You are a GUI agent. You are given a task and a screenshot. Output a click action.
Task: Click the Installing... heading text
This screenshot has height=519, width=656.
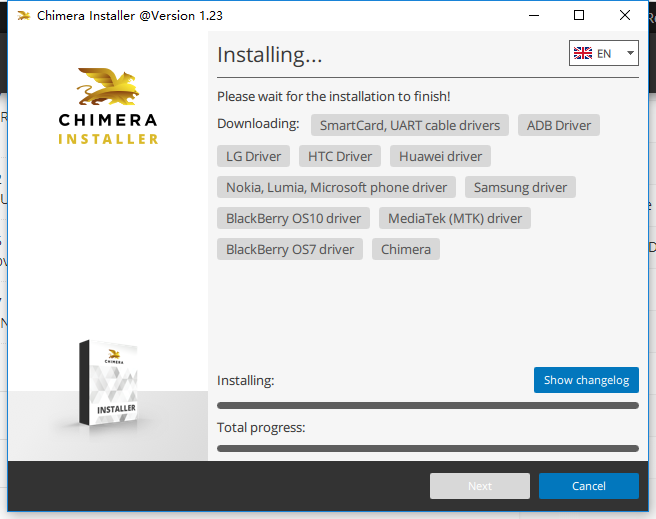pyautogui.click(x=269, y=55)
